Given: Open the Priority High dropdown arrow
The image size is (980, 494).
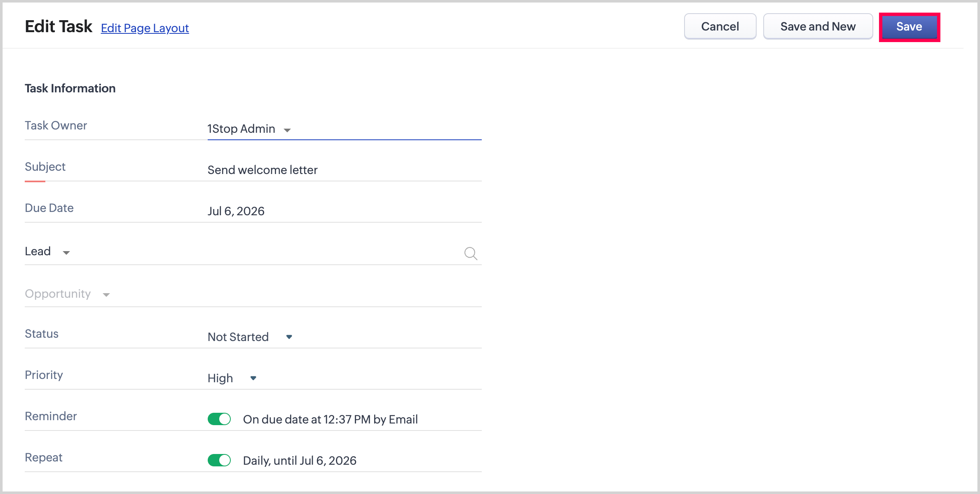Looking at the screenshot, I should tap(253, 378).
